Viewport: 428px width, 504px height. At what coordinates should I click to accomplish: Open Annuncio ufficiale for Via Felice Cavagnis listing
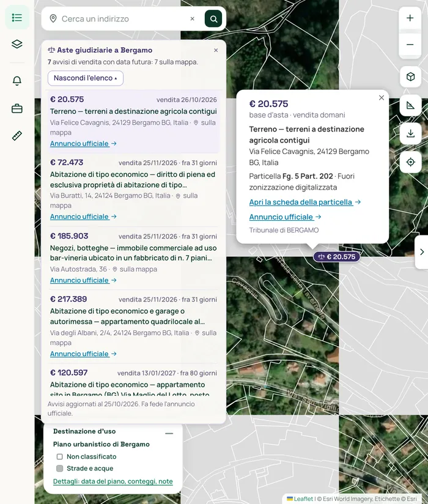point(83,144)
